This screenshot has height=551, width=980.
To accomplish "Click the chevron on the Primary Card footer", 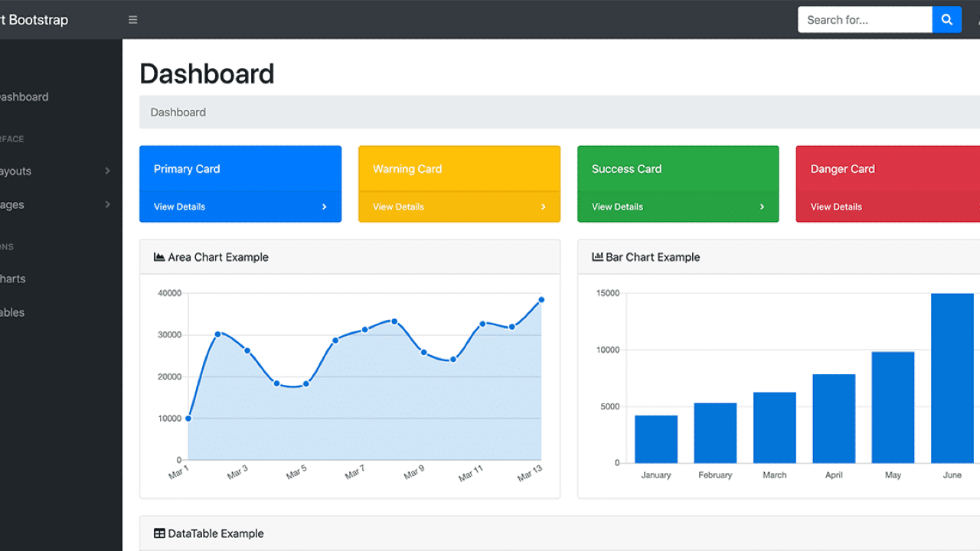I will coord(324,207).
